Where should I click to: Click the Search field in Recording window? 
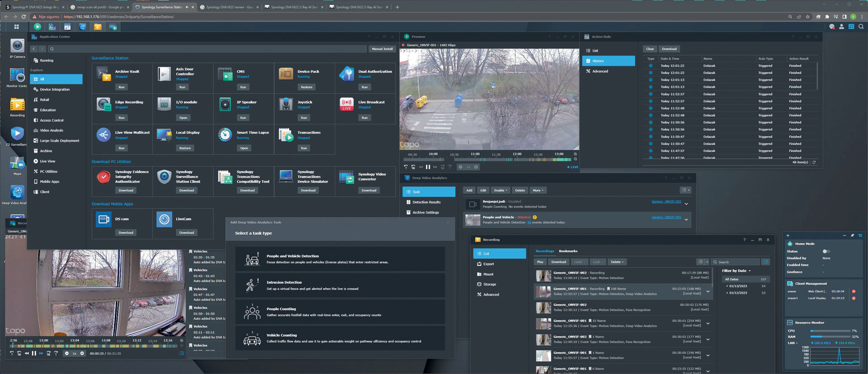coord(736,262)
